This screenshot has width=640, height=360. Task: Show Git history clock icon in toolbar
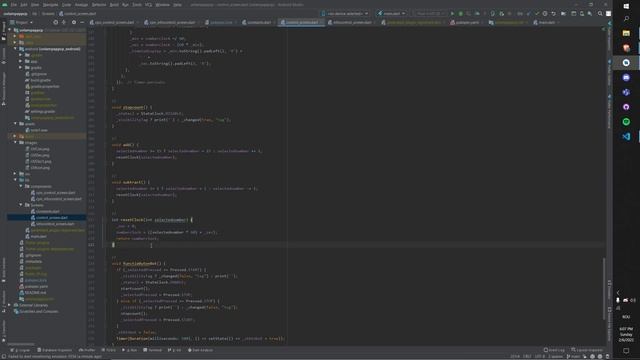(545, 13)
